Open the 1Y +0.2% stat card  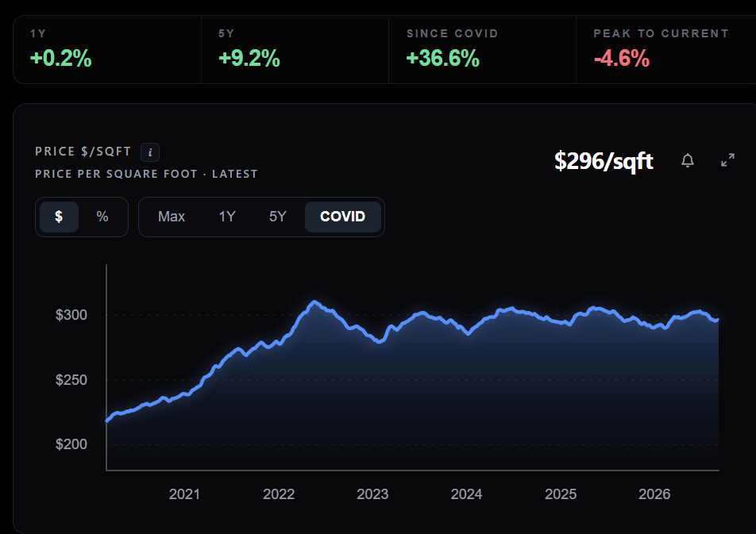107,50
